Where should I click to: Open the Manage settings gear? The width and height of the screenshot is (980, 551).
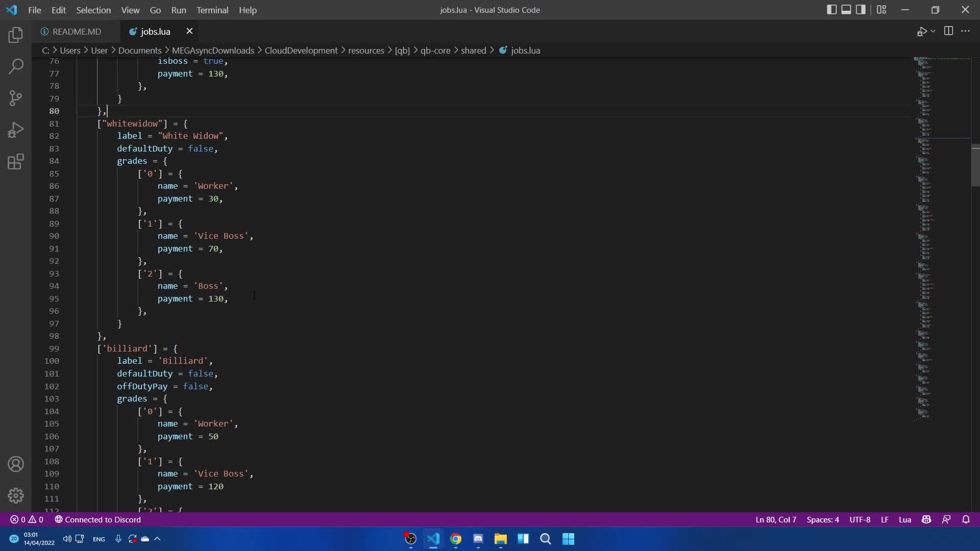(x=16, y=495)
